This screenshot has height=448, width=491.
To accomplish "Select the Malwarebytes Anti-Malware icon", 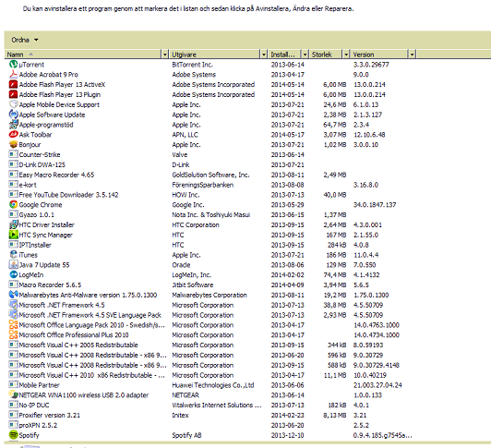I will tap(13, 295).
